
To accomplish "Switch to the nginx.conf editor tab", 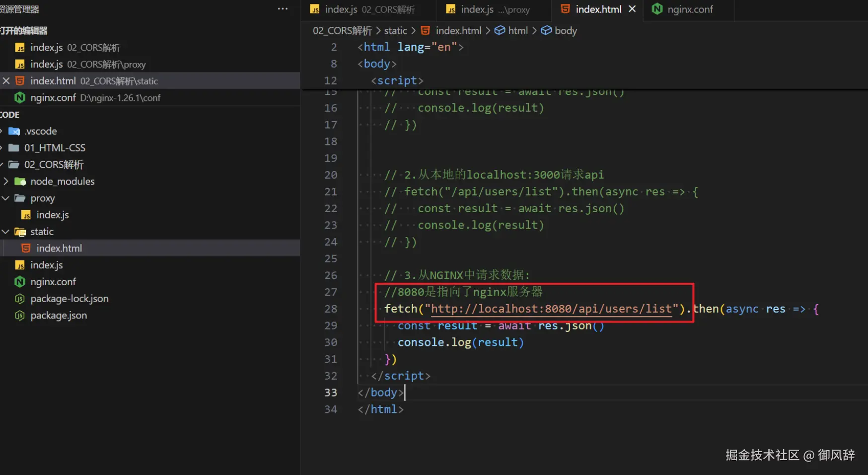I will click(689, 10).
